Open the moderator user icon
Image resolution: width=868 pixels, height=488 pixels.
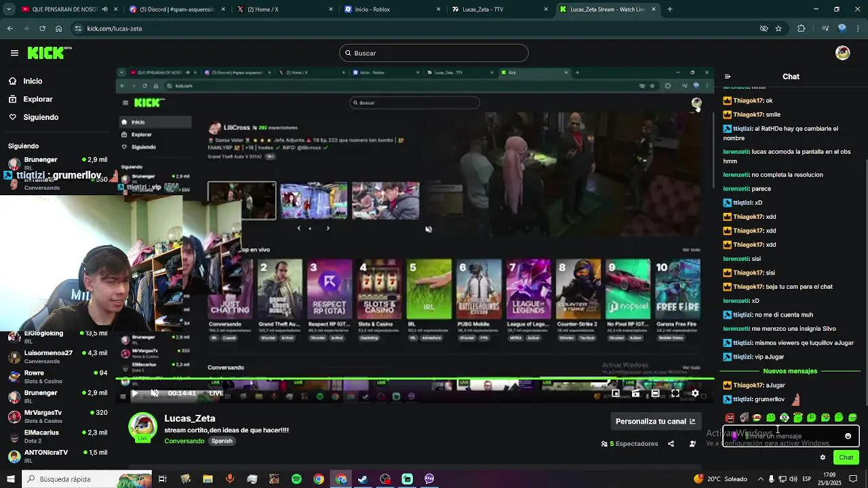point(692,444)
